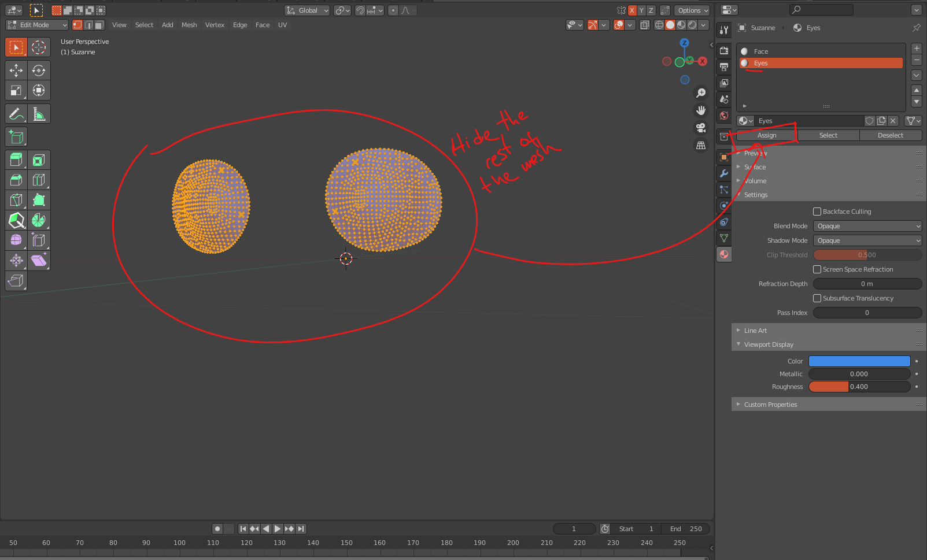The width and height of the screenshot is (927, 560).
Task: Select the Spin tool
Action: point(39,220)
